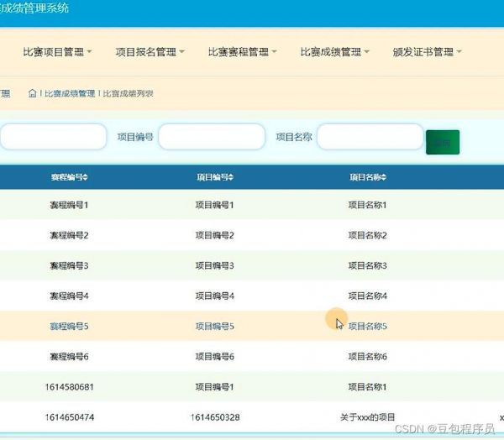This screenshot has height=440, width=504.
Task: Select the 颁发证书管理 navigation menu
Action: (428, 52)
